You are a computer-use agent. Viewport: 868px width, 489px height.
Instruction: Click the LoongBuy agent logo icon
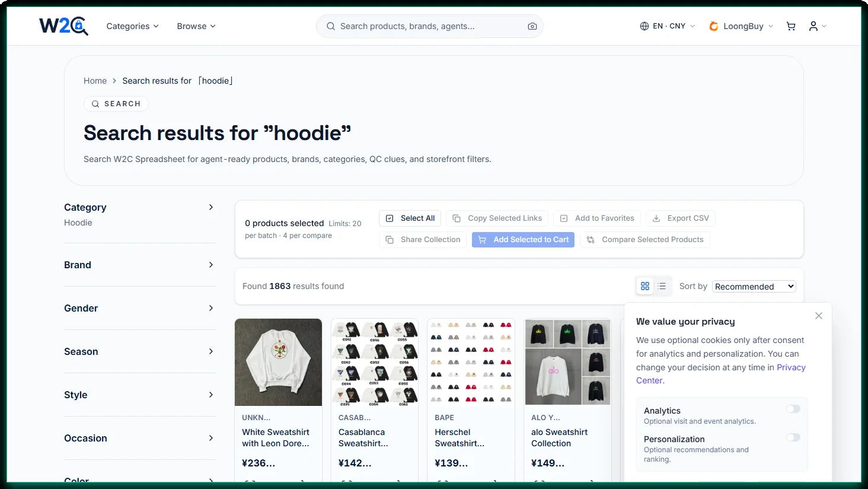[x=714, y=26]
